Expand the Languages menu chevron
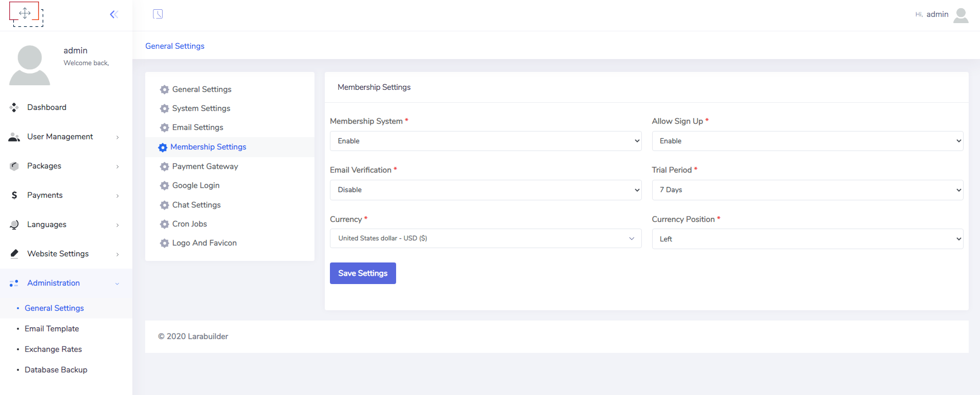 pos(117,225)
